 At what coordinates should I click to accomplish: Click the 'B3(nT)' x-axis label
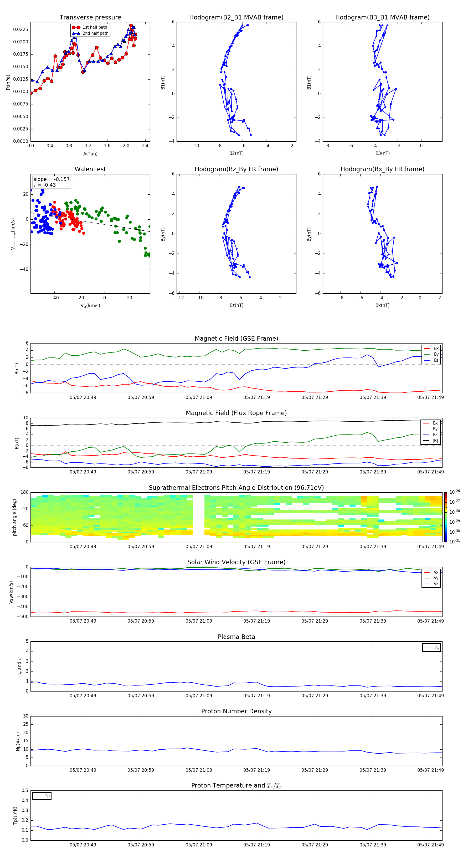[382, 153]
